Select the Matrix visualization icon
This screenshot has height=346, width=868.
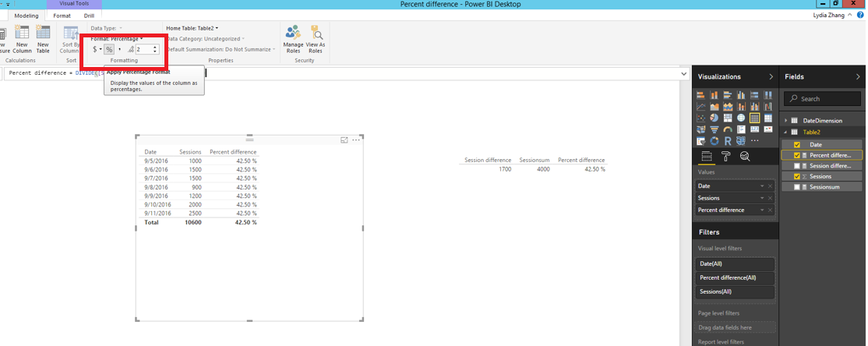[x=767, y=118]
